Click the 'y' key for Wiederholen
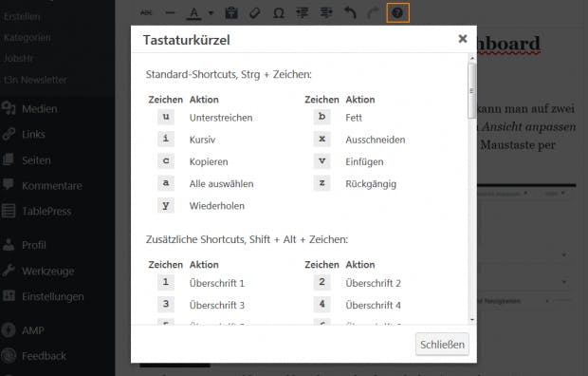The image size is (588, 376). coord(166,205)
